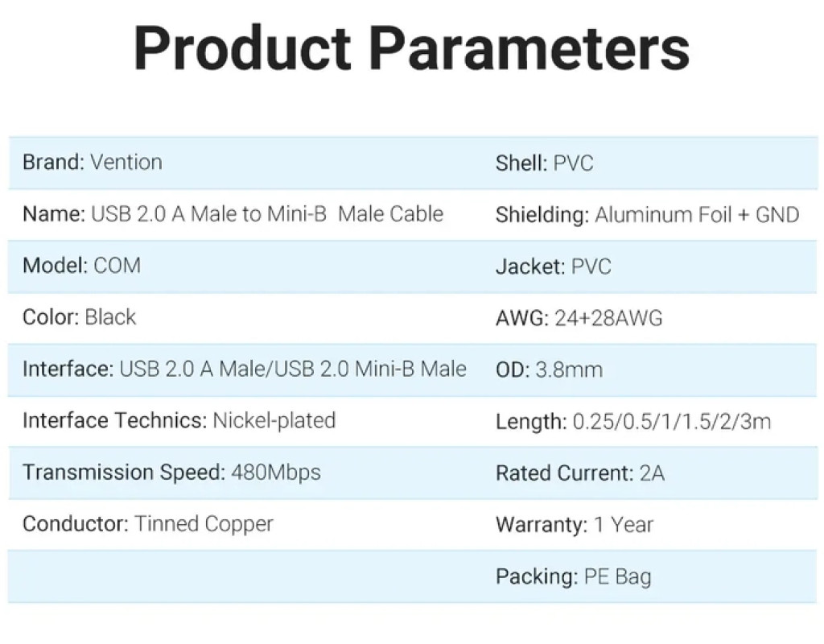The height and width of the screenshot is (644, 824).
Task: Click the Warranty: 1 Year entry
Action: (574, 525)
